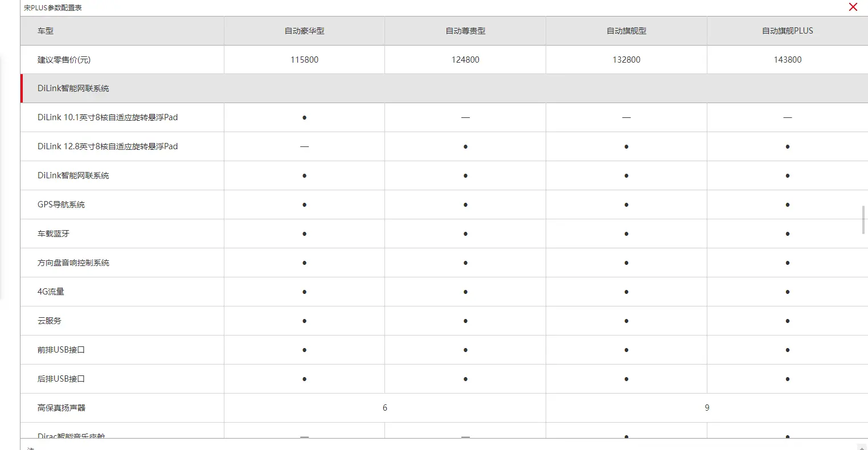The image size is (868, 450).
Task: Select the 自动旗舰PLUS column header
Action: click(788, 31)
